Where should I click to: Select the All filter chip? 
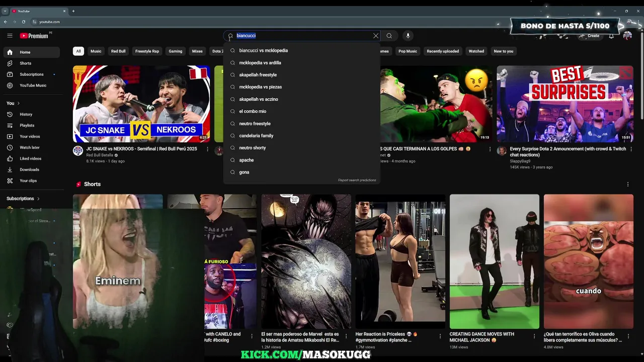[x=78, y=51]
